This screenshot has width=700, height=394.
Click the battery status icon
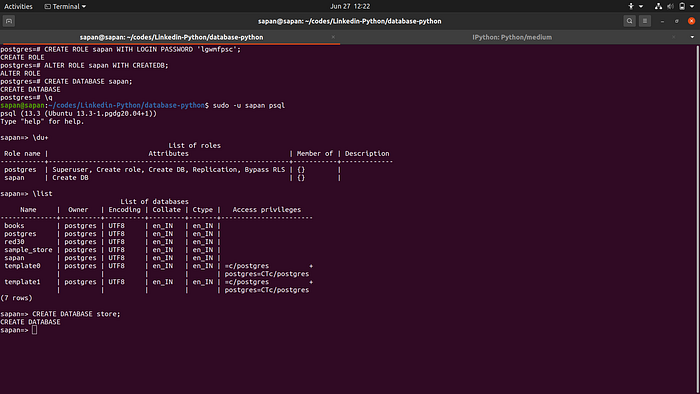coord(682,6)
